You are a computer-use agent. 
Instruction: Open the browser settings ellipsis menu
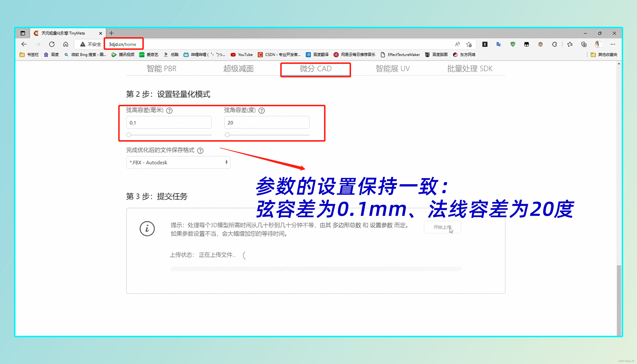(612, 44)
